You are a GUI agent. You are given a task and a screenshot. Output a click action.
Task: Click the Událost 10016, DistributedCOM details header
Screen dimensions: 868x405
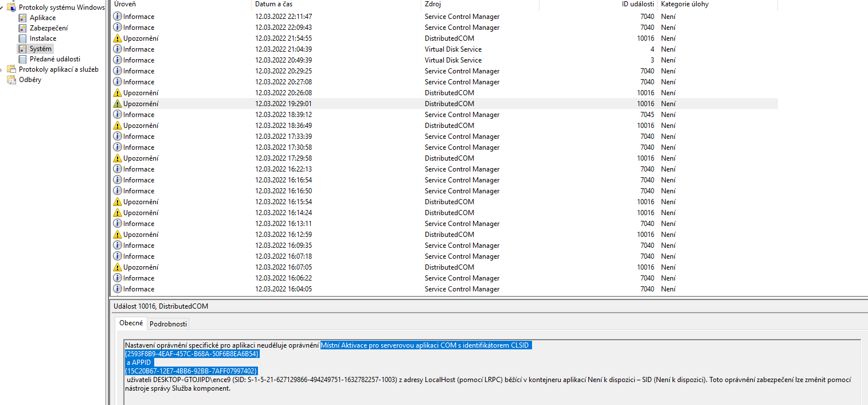[161, 306]
